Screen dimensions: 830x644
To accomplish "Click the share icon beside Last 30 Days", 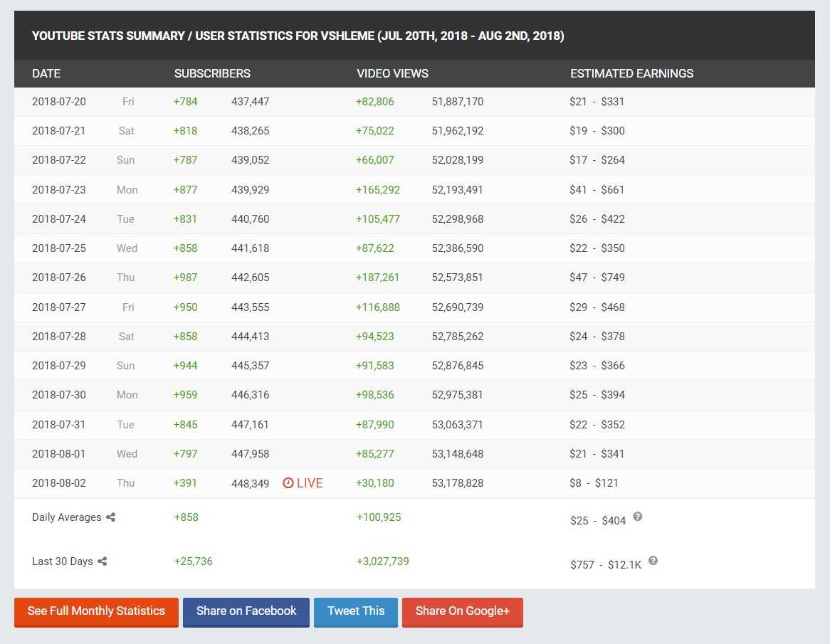I will 103,561.
